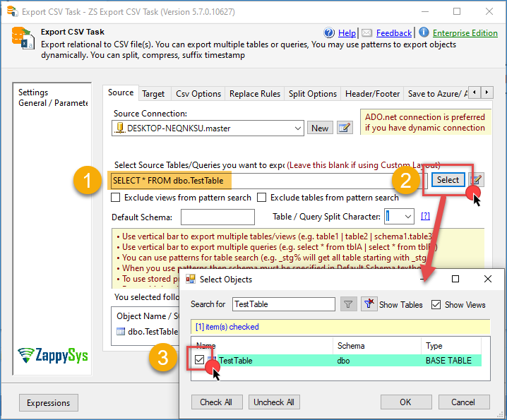Click connection icon in Source Connection box

pyautogui.click(x=119, y=128)
